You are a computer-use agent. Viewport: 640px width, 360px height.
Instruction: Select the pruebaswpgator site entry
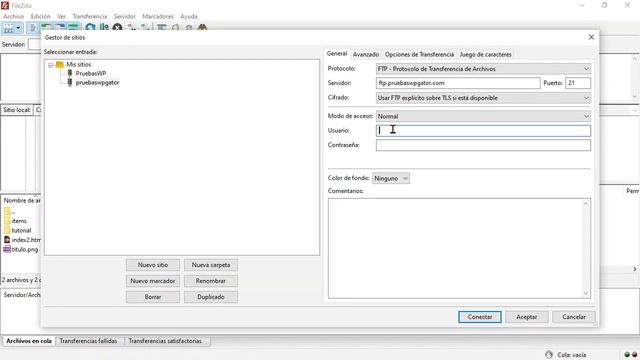[x=97, y=82]
